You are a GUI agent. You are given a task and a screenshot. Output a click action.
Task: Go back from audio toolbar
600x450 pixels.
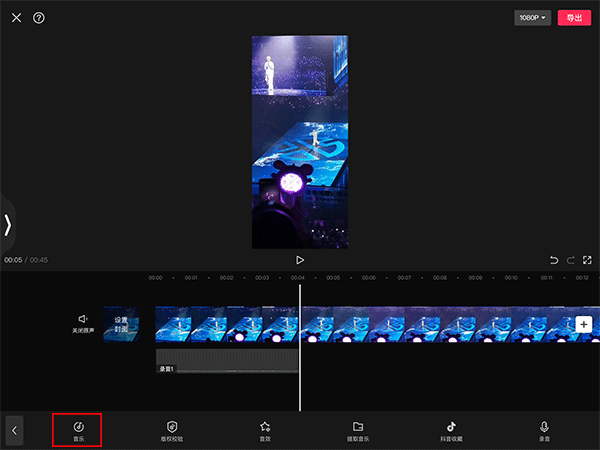point(15,430)
